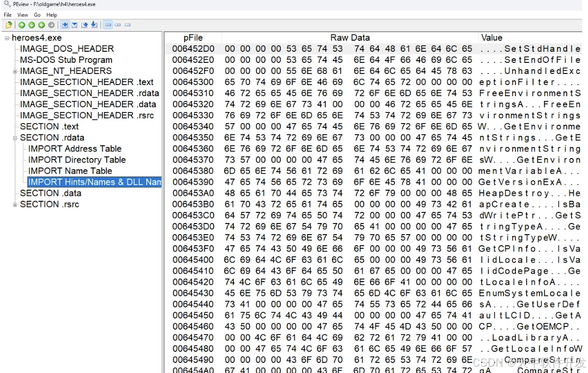
Task: Click the fourth tall blue down-arrow icon
Action: tap(94, 25)
